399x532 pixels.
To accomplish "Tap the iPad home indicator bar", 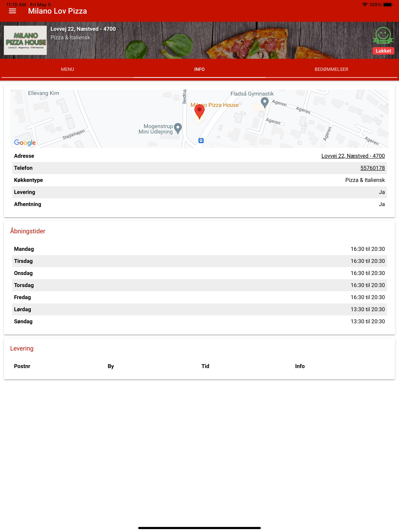I will click(x=199, y=528).
